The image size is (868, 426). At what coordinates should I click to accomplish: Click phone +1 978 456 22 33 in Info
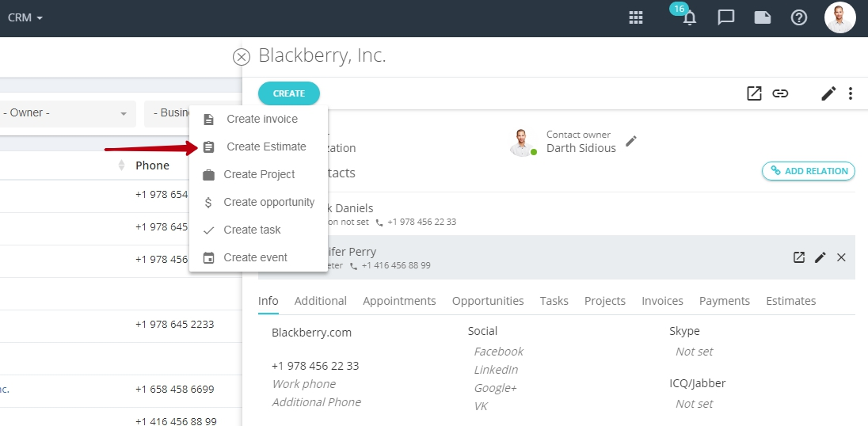315,366
